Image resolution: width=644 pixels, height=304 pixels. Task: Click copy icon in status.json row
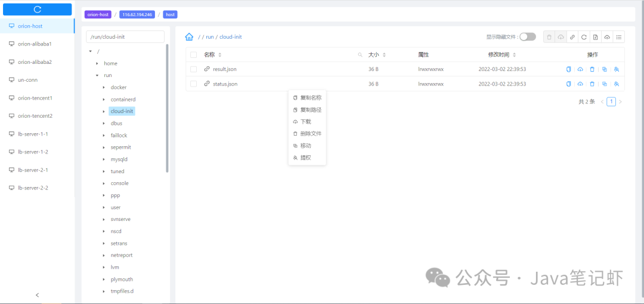click(x=568, y=84)
